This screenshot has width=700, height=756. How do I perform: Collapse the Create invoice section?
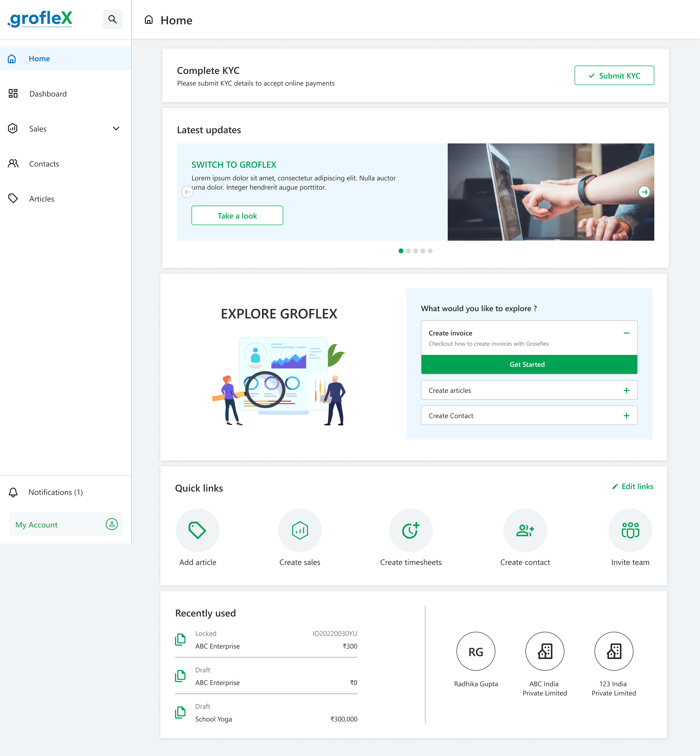click(x=627, y=333)
